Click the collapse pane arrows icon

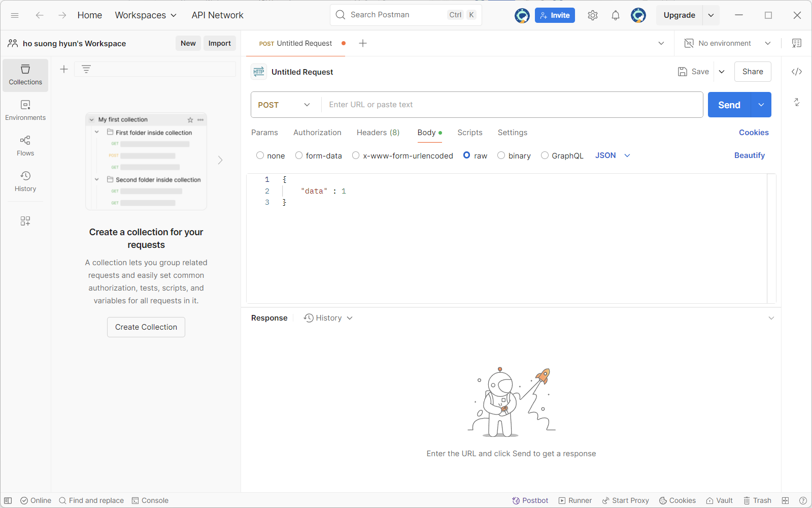(x=797, y=102)
